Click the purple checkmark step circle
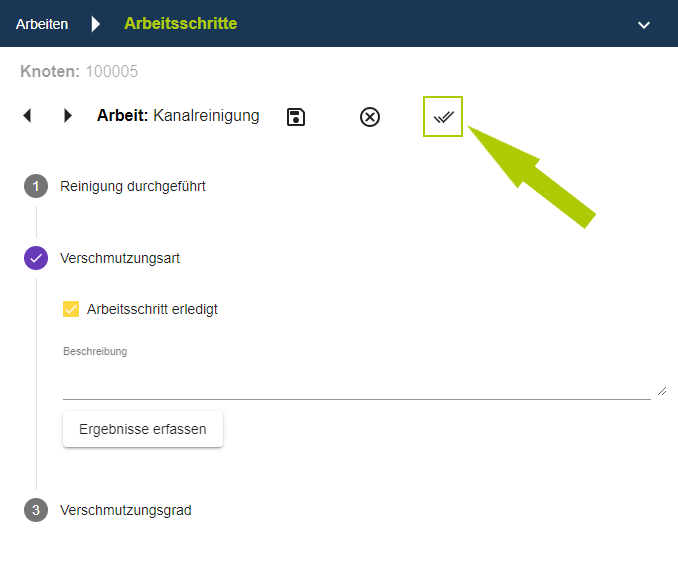Image resolution: width=678 pixels, height=561 pixels. pos(36,258)
